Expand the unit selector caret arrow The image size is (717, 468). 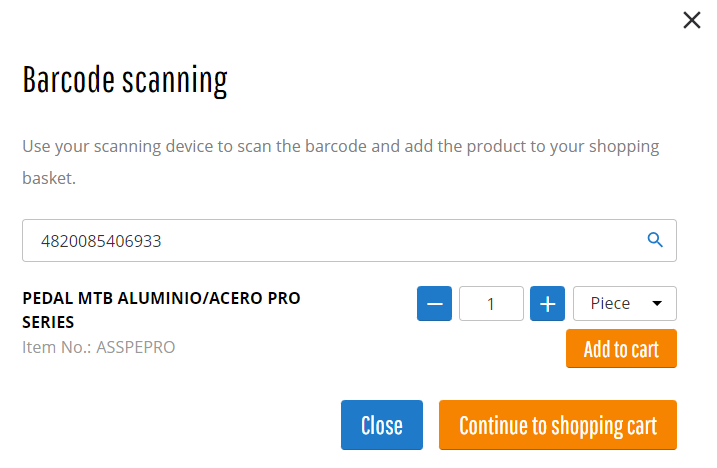[657, 303]
